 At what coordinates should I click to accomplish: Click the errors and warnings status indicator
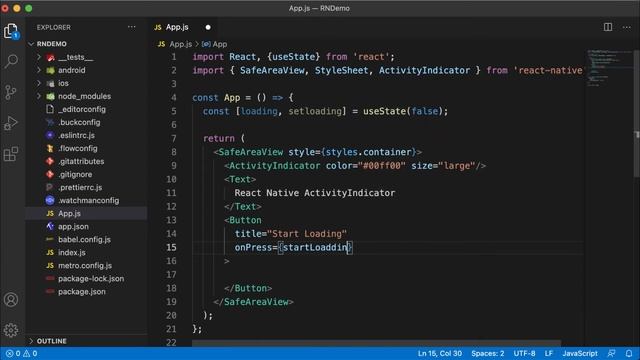[21, 353]
